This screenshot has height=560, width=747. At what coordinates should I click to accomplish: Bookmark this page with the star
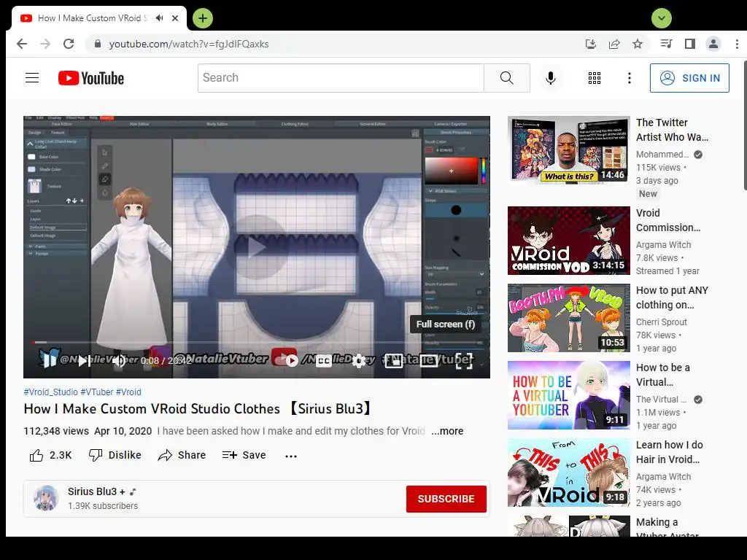click(x=638, y=44)
